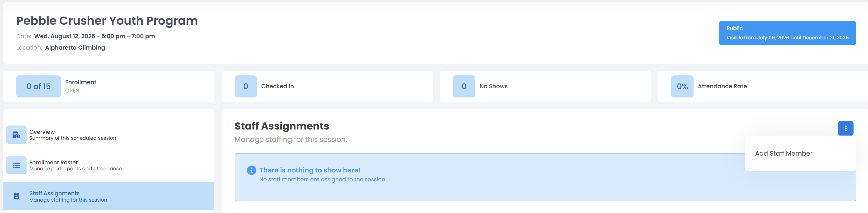This screenshot has height=213, width=868.
Task: Select Add Staff Member menu option
Action: (784, 153)
